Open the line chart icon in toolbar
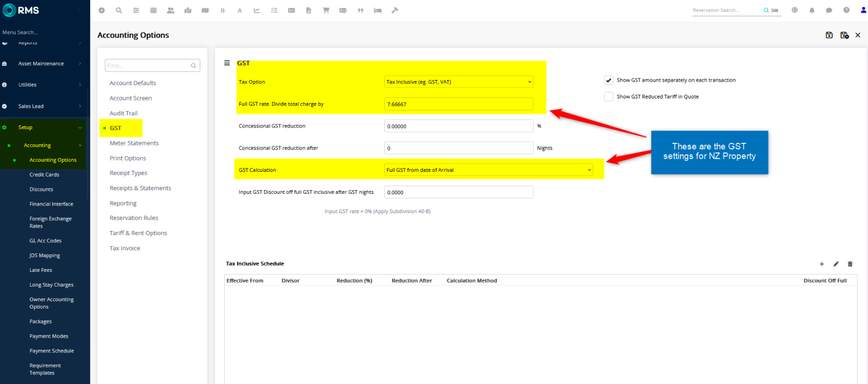The width and height of the screenshot is (868, 384). pyautogui.click(x=257, y=10)
